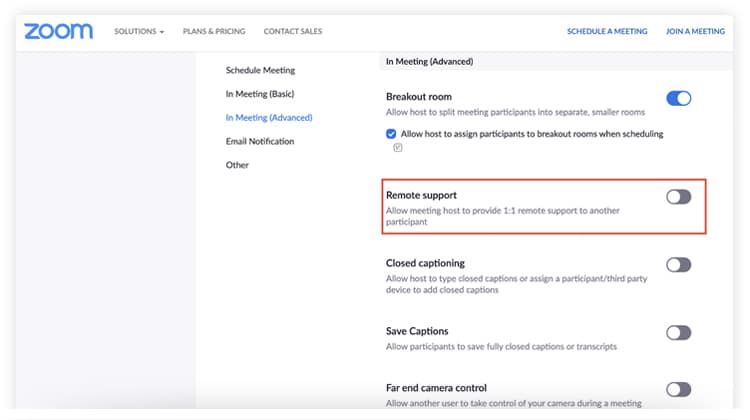The image size is (750, 420).
Task: Click the Solutions dropdown caret arrow
Action: click(x=162, y=32)
